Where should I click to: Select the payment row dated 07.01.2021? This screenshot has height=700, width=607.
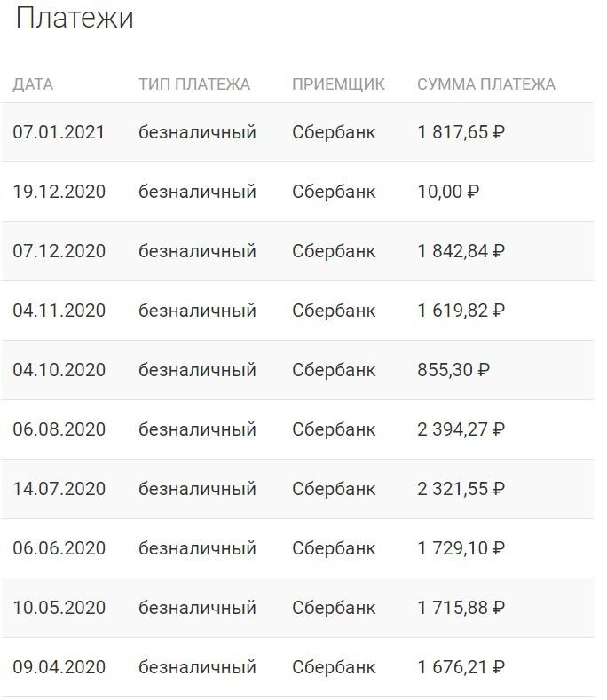click(297, 132)
